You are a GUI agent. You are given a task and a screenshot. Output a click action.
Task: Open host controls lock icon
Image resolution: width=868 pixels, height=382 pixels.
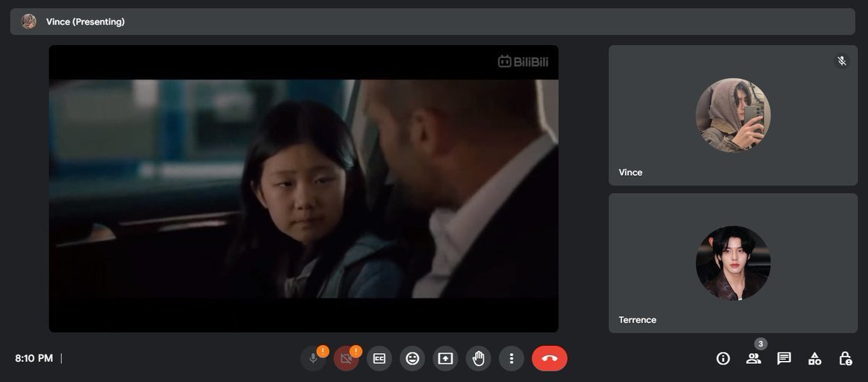[x=845, y=358]
